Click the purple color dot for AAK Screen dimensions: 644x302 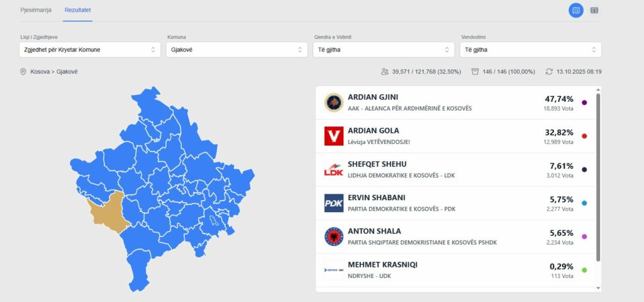point(585,103)
